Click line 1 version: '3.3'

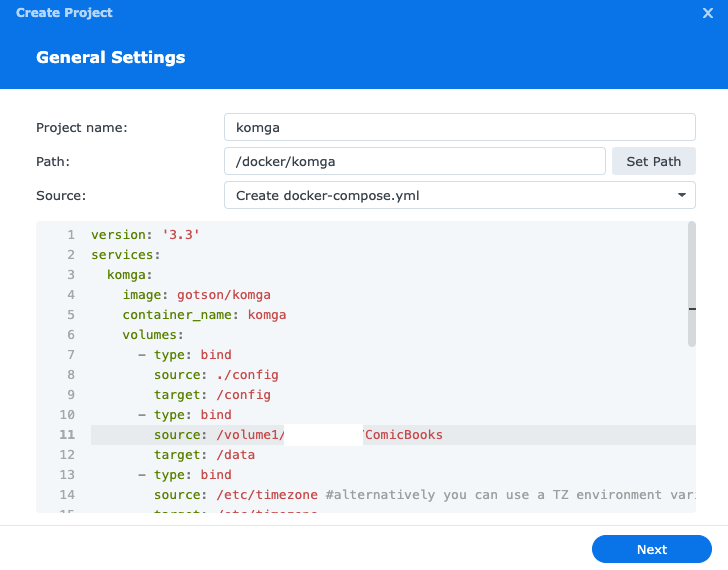(x=145, y=235)
